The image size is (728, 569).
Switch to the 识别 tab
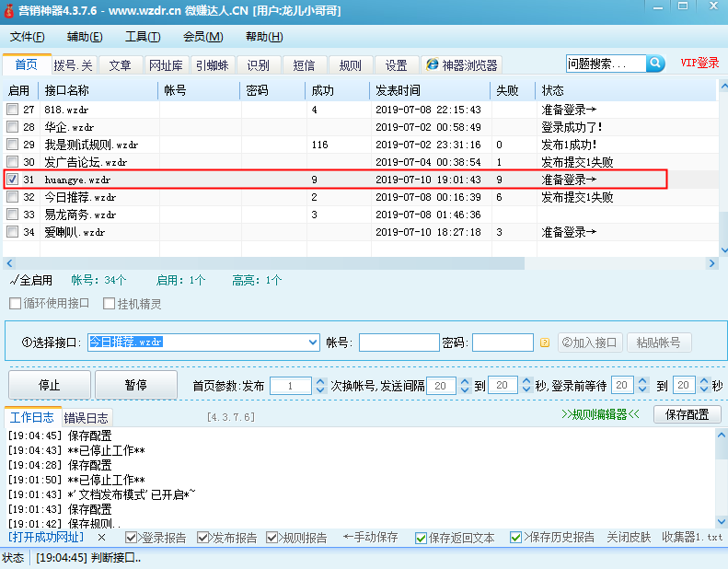[x=258, y=65]
